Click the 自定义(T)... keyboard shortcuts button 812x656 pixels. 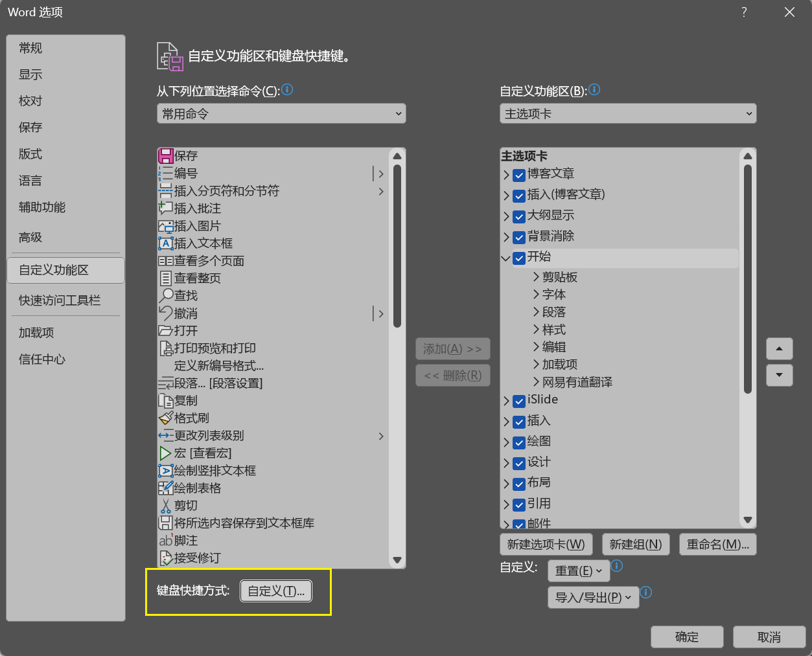click(276, 591)
